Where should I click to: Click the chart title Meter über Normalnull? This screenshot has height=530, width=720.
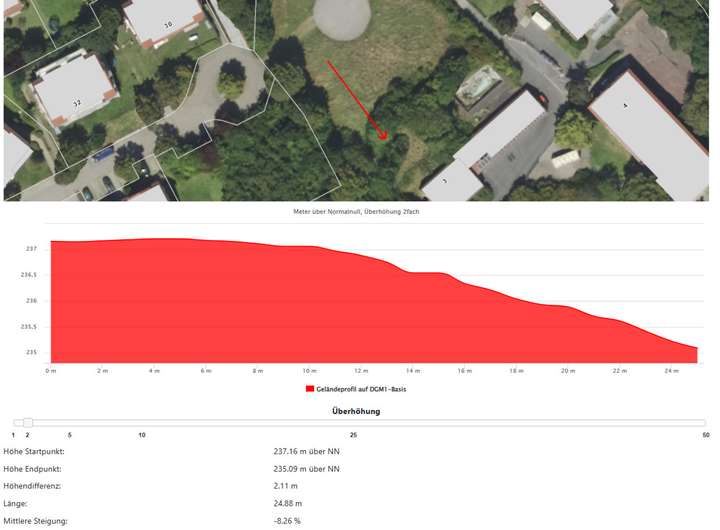coord(362,212)
